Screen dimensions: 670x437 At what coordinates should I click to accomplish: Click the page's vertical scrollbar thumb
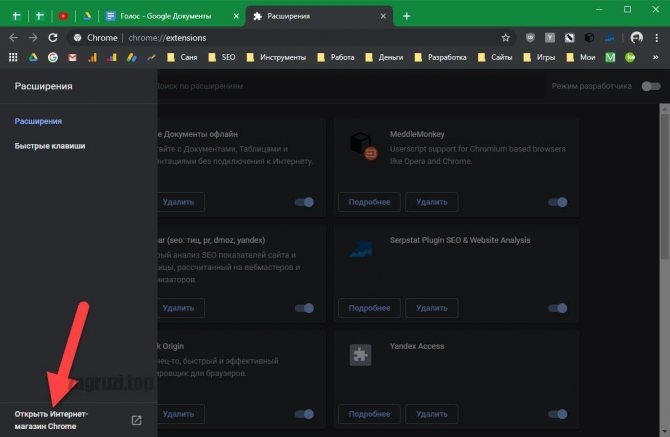(665, 187)
